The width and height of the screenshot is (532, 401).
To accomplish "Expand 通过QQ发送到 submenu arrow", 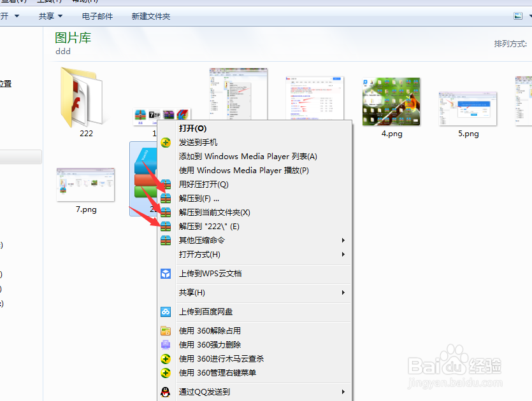I will 343,392.
